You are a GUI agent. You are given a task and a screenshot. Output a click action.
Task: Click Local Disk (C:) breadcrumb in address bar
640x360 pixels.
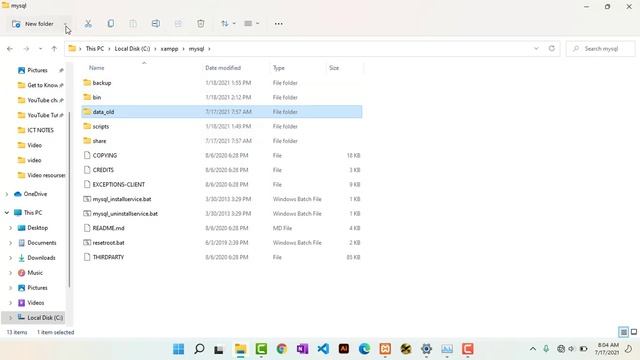click(x=132, y=49)
